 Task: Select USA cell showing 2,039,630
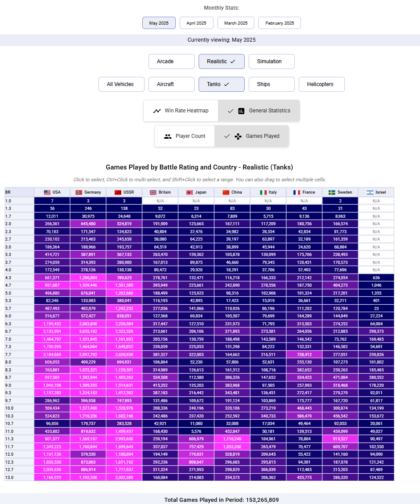52,470
